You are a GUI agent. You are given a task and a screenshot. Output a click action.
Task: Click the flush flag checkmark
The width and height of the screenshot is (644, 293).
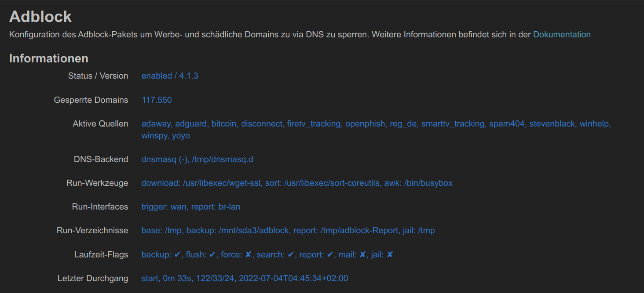pyautogui.click(x=212, y=254)
